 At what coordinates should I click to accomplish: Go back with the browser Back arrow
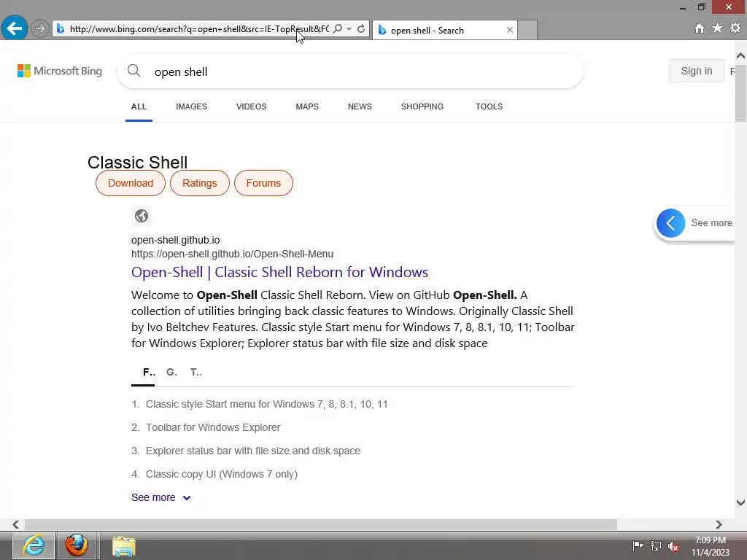pos(15,28)
